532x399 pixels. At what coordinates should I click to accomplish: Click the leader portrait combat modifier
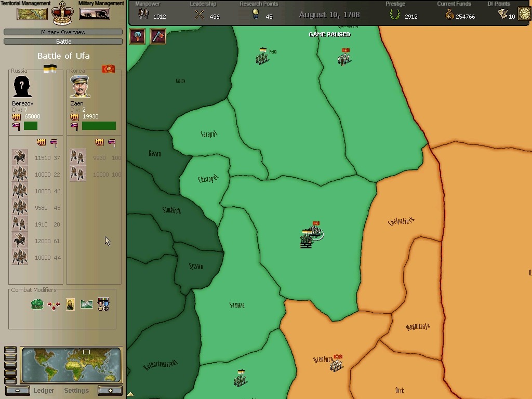70,304
